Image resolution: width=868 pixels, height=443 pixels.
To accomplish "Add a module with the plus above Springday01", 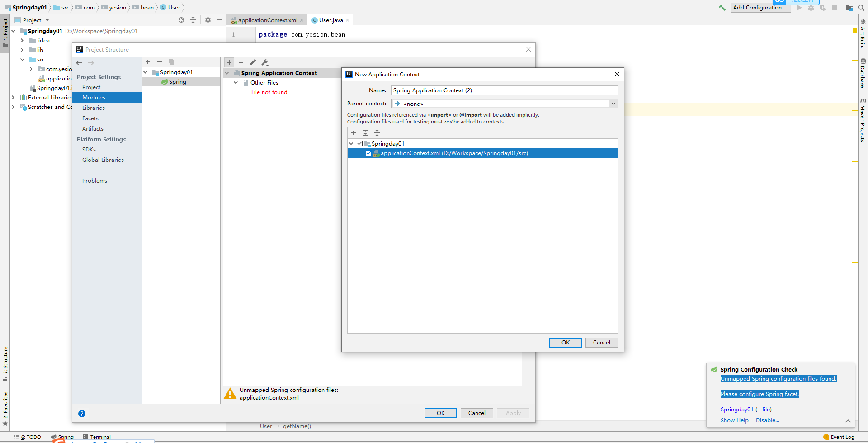I will coord(148,62).
